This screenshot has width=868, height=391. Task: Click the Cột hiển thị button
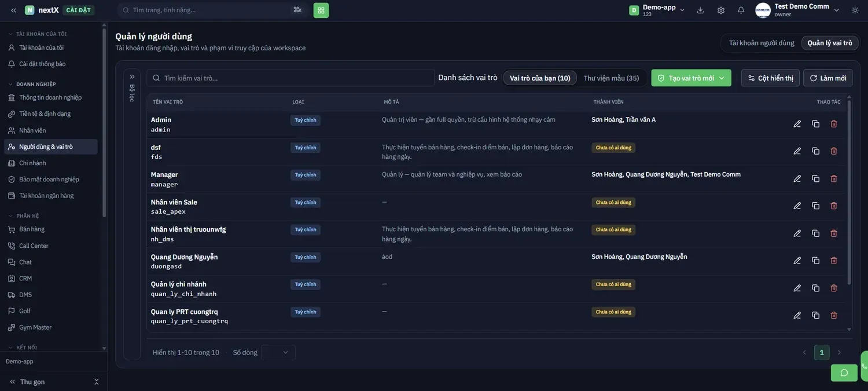[770, 78]
